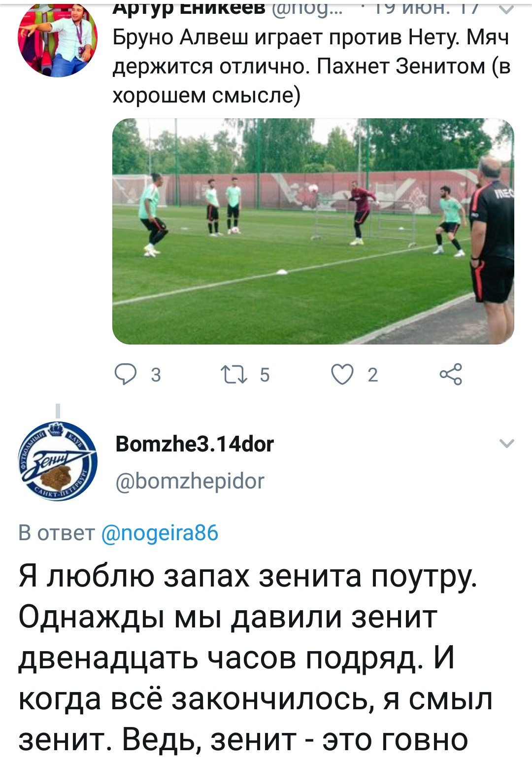Expand the chevron menu on Артур Еникеев's tweet
Screen dimensions: 532x762
click(x=507, y=8)
